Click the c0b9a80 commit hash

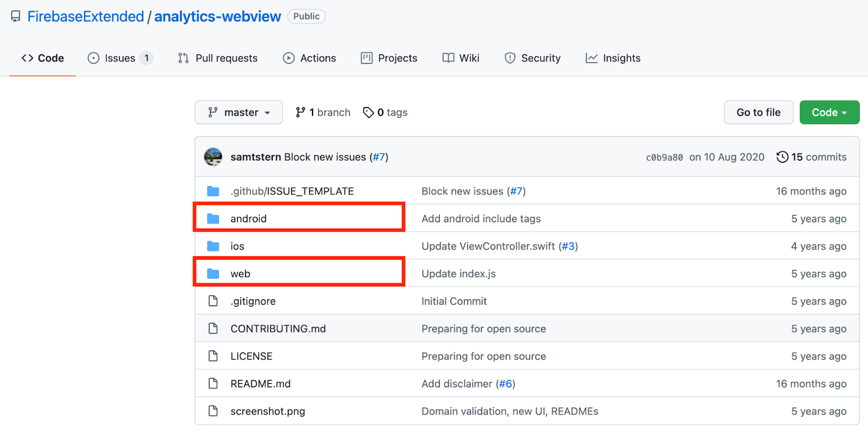664,157
